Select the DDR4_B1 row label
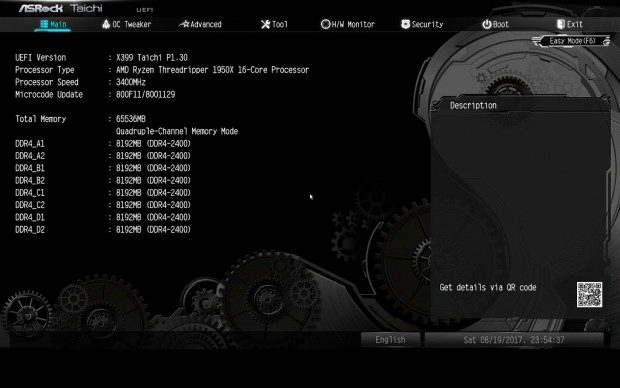 [x=30, y=168]
